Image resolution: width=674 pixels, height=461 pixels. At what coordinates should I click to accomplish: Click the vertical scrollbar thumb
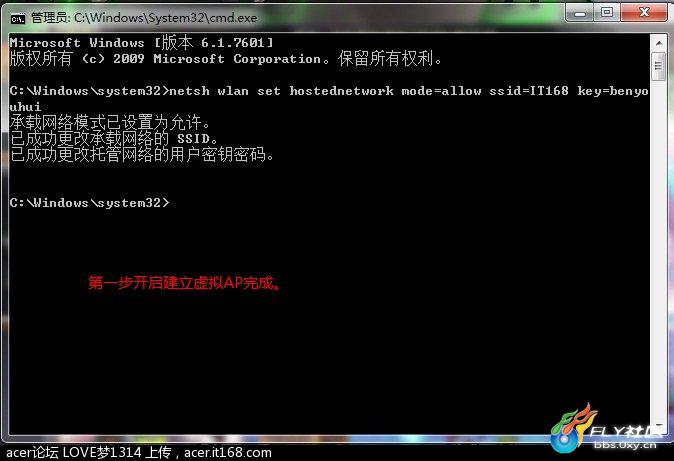point(659,66)
